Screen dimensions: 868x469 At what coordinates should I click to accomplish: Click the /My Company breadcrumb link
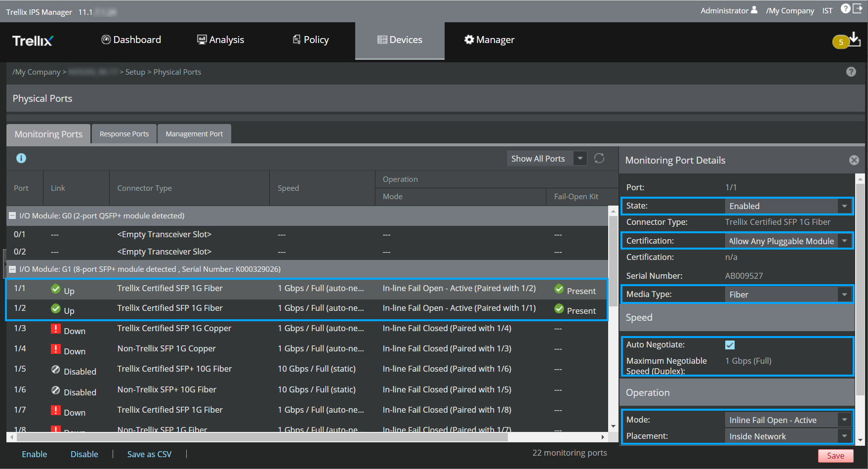37,72
